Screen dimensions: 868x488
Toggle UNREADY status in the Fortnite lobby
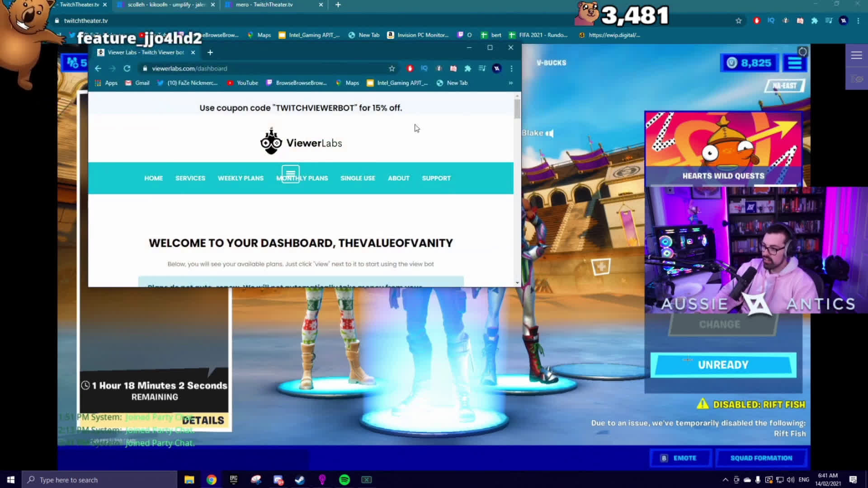click(x=723, y=365)
